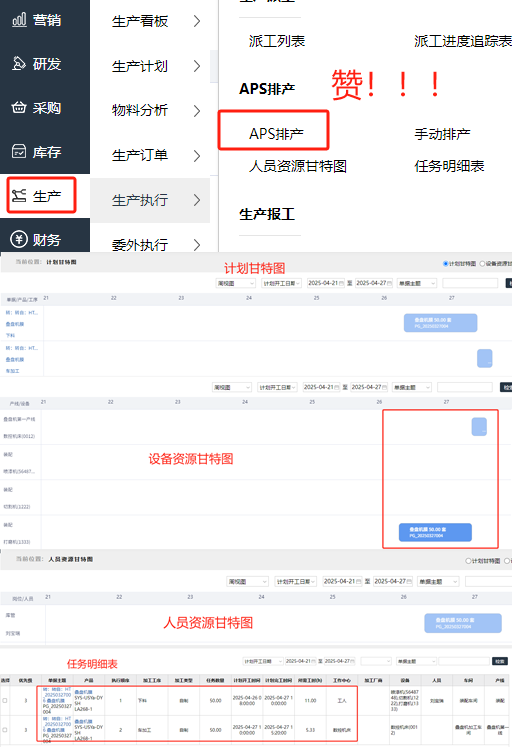Screen dimensions: 512x747
Task: Expand the 生产执行 submenu arrow
Action: click(197, 200)
